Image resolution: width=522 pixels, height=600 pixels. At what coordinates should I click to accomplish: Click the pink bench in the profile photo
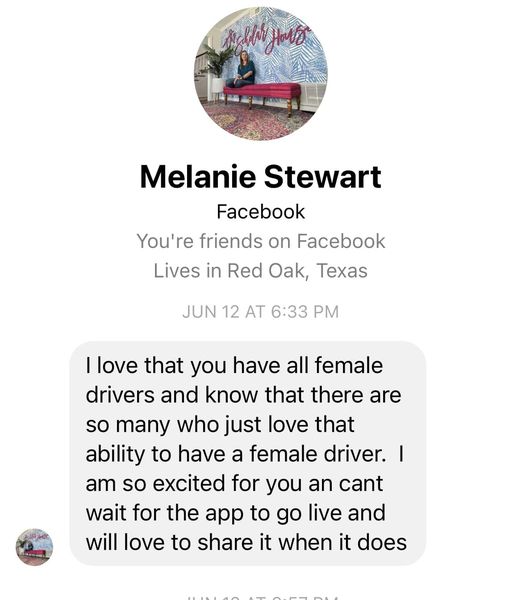[263, 94]
